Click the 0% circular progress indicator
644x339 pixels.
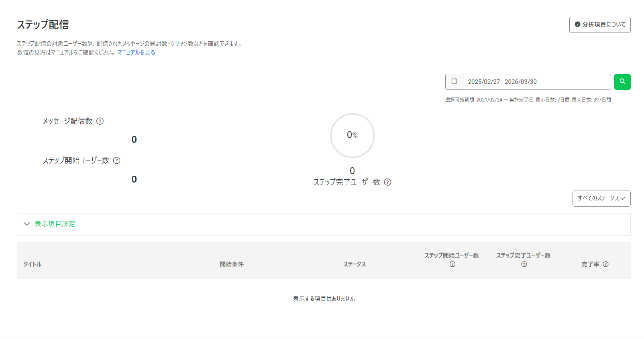(352, 135)
